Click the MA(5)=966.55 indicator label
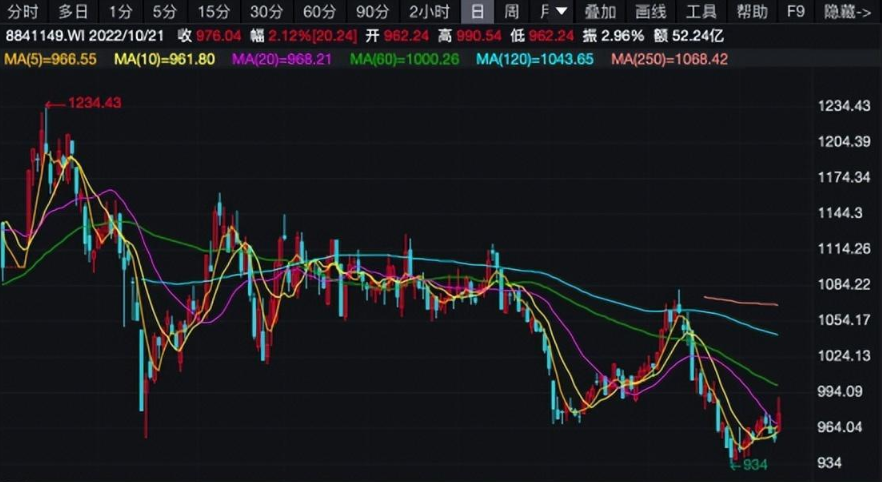This screenshot has width=882, height=482. (x=51, y=59)
